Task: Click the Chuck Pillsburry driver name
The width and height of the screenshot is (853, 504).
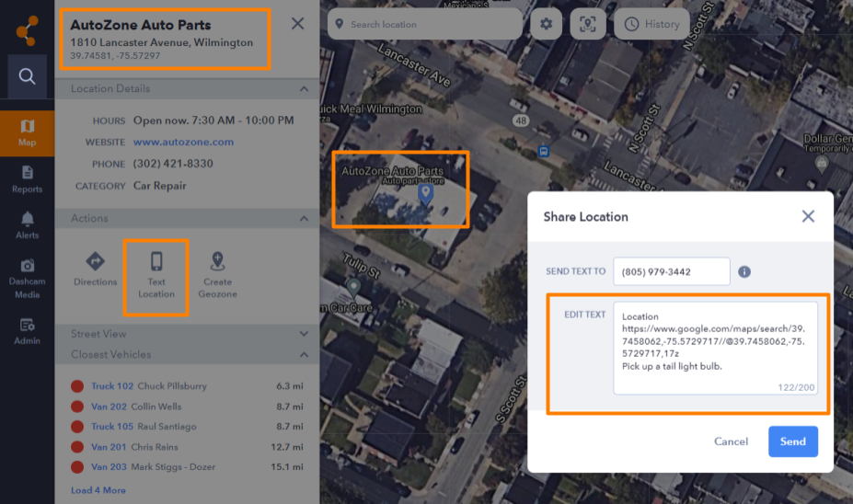Action: [172, 386]
